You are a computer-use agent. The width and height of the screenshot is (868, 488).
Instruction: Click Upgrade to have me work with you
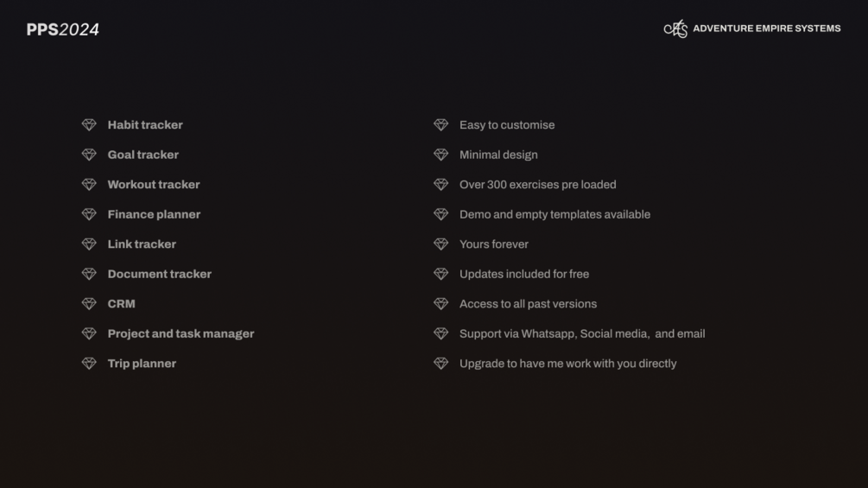click(567, 364)
